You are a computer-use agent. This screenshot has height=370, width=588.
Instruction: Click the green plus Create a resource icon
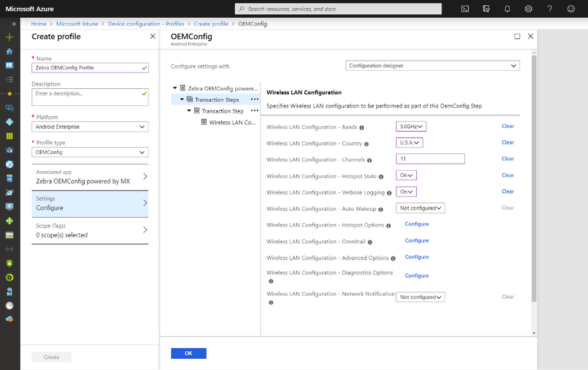(x=10, y=37)
